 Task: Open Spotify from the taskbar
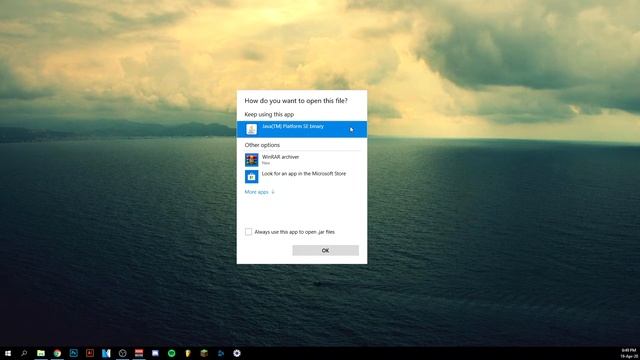click(171, 353)
